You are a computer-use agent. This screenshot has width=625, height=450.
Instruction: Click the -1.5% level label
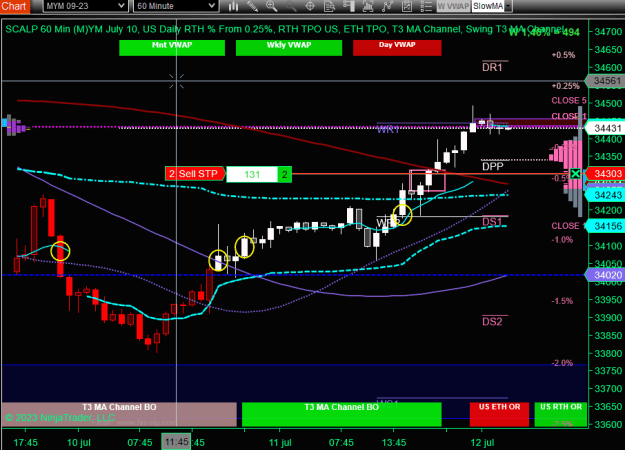(562, 301)
